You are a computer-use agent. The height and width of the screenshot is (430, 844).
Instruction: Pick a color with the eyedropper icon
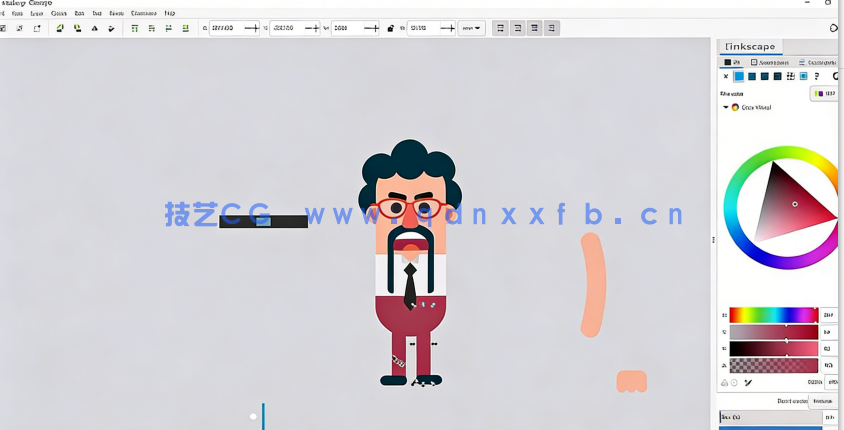point(748,383)
